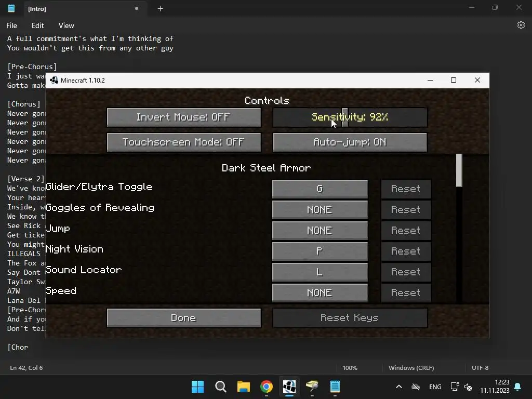Screen dimensions: 532x399
Task: Click the Reset Keys button
Action: 350,318
